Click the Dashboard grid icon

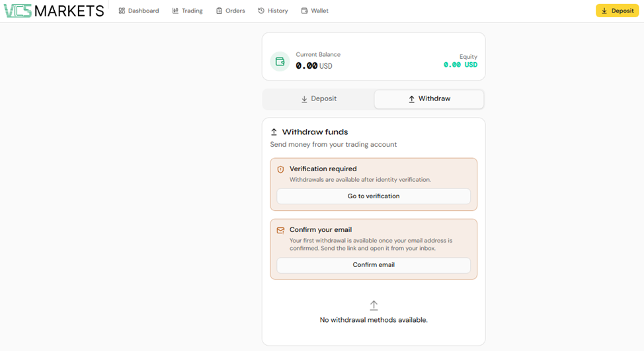pos(122,11)
